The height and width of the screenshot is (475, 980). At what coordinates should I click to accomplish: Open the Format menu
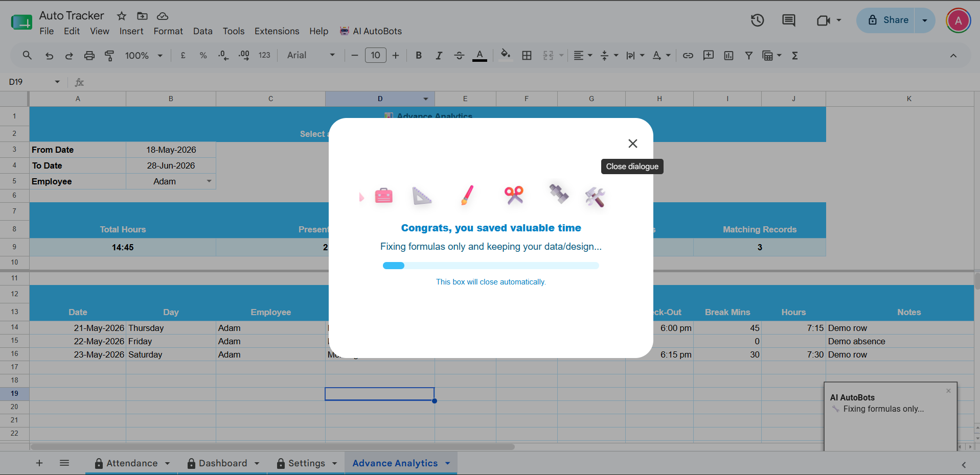point(168,31)
